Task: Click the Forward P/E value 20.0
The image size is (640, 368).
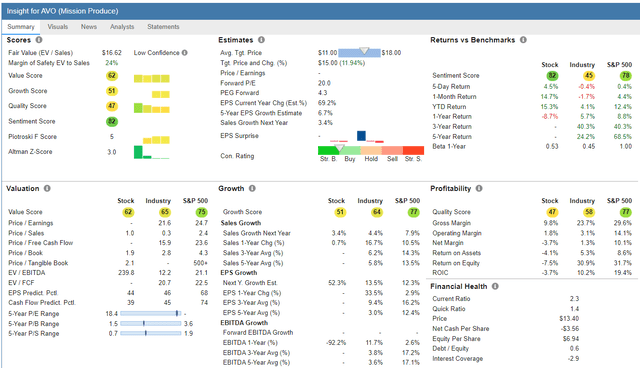Action: 324,83
